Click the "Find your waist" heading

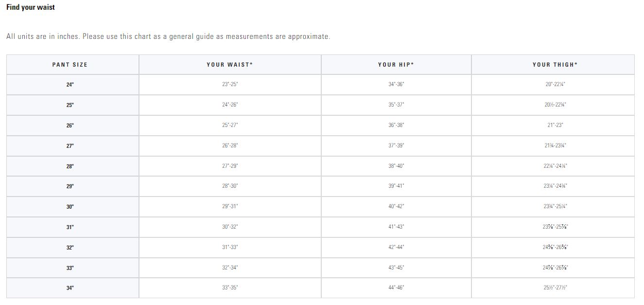[x=31, y=7]
